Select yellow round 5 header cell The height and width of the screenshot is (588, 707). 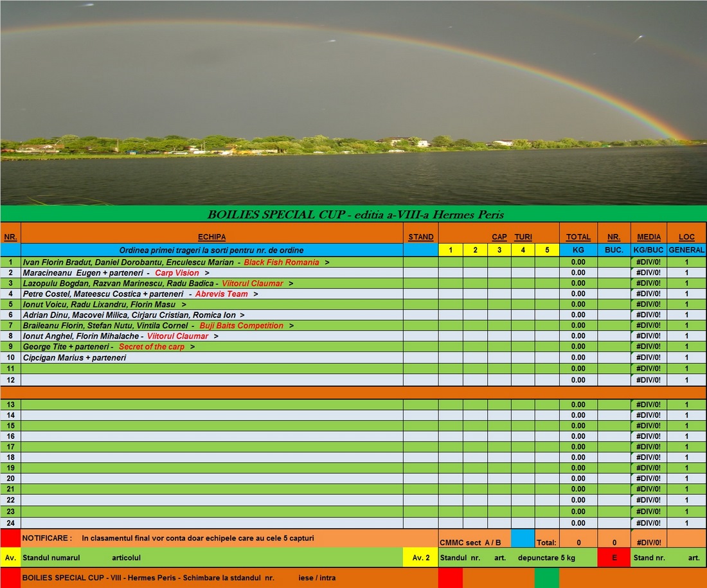coord(547,250)
